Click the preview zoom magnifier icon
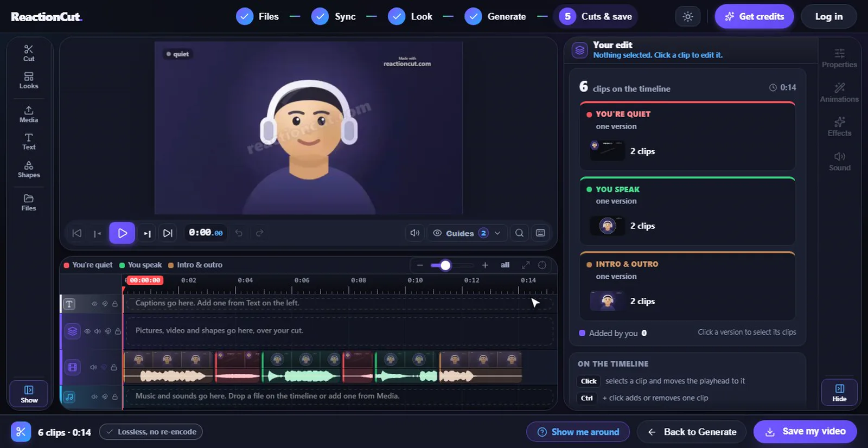Screen dimensions: 868x448 coord(519,233)
